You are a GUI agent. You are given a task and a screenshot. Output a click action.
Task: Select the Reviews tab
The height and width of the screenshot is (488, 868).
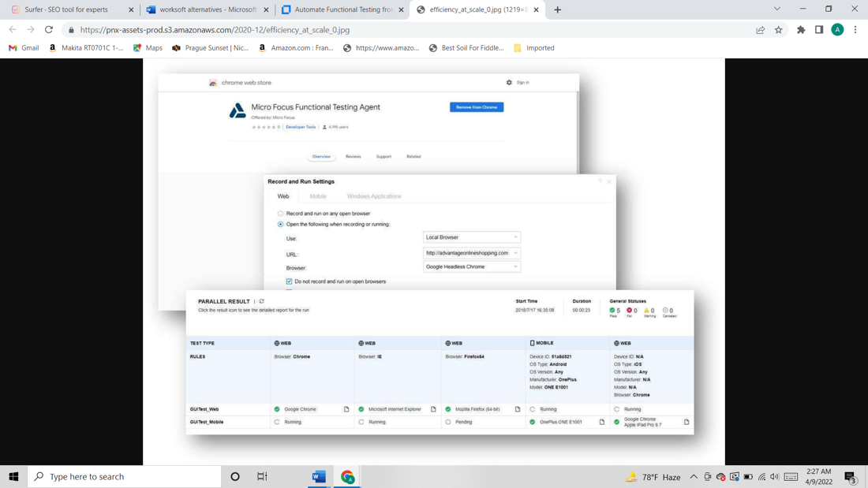pyautogui.click(x=354, y=157)
